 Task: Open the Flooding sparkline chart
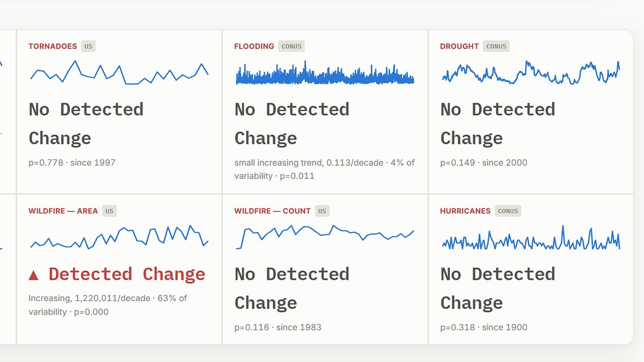[x=325, y=72]
